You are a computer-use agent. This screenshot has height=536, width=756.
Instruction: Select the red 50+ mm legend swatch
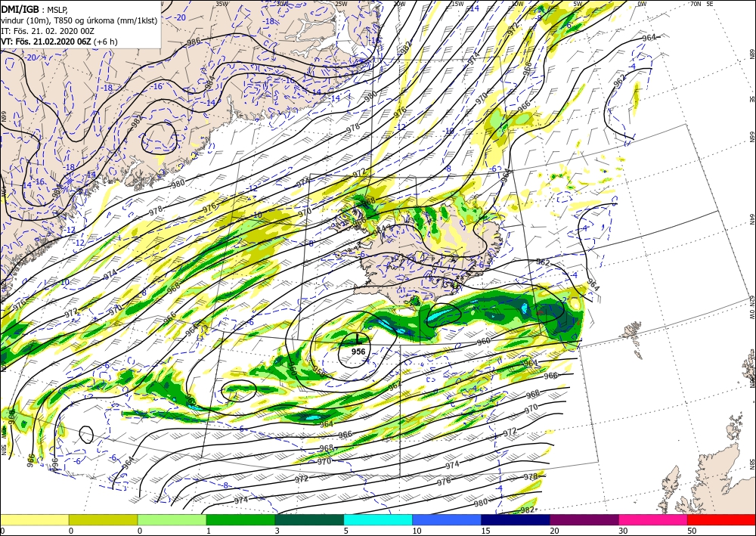[x=722, y=519]
